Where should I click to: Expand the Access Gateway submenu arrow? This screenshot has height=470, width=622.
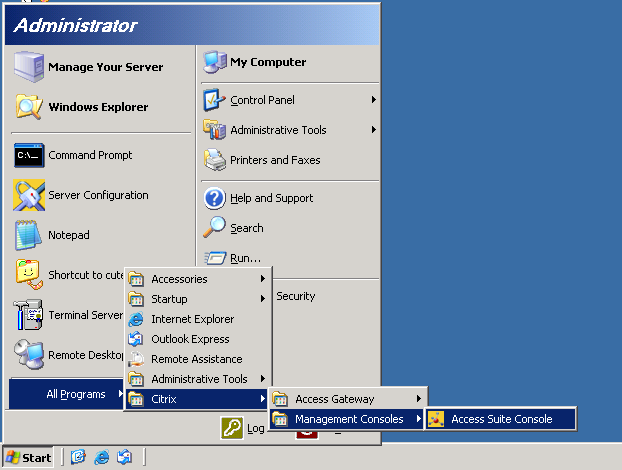419,399
